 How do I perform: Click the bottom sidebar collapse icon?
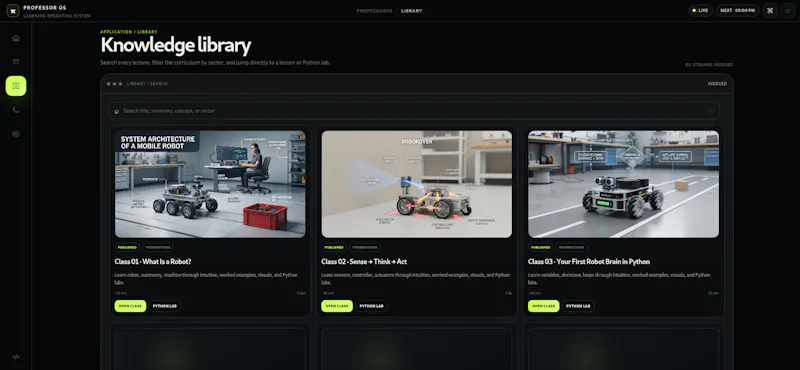pos(16,357)
